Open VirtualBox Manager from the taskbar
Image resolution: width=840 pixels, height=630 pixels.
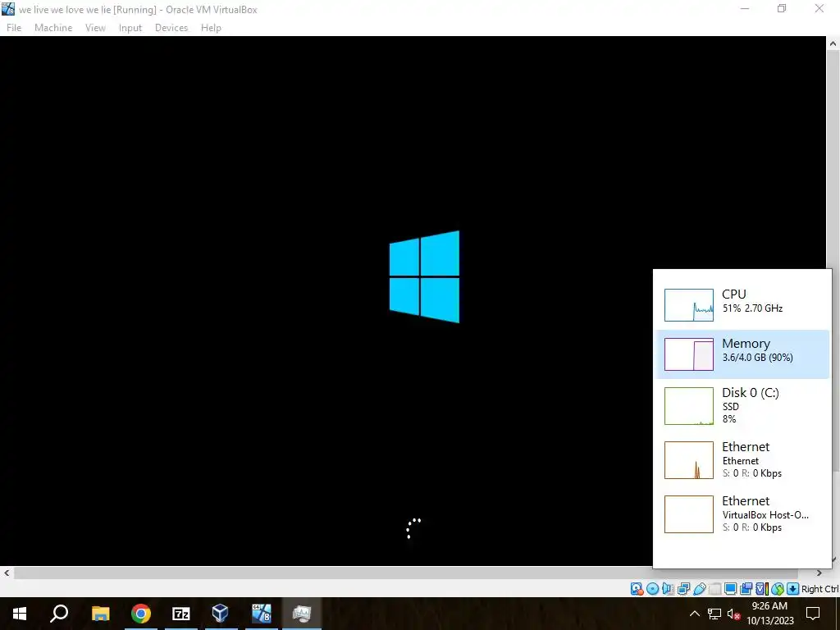[x=221, y=614]
